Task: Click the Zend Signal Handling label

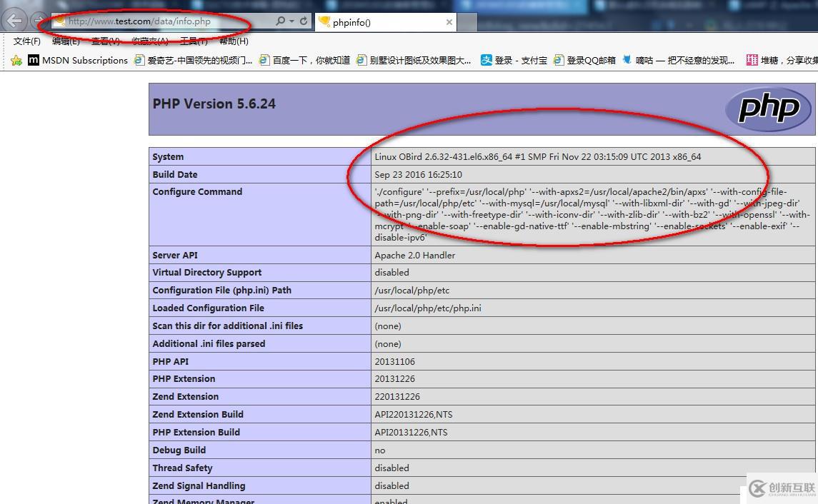Action: (199, 485)
